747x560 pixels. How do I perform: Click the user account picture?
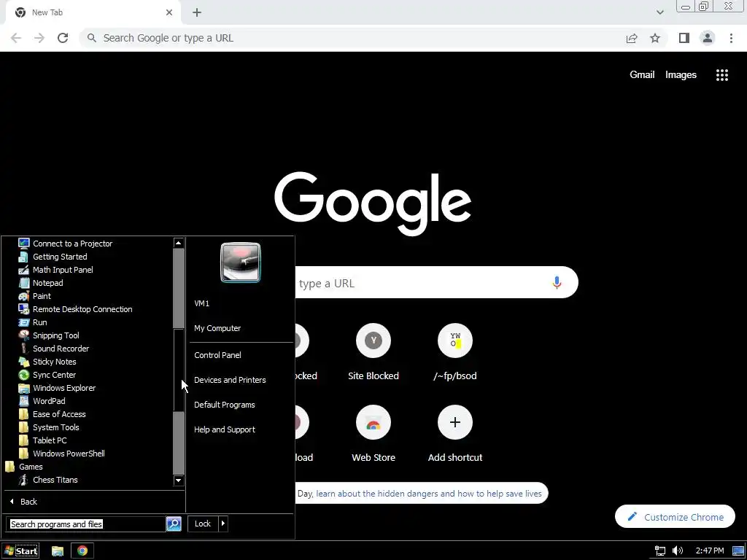click(x=241, y=262)
